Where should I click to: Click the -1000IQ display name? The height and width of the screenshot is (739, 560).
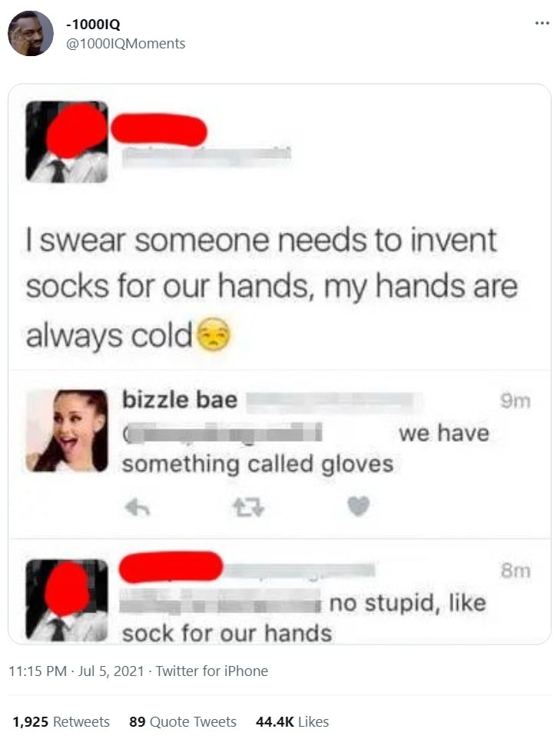(x=93, y=24)
